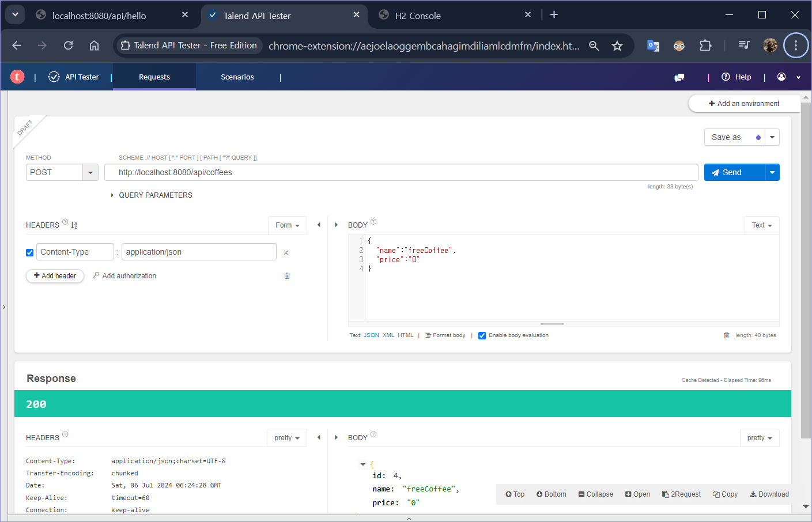The image size is (812, 522).
Task: Click the 2Request button
Action: pos(681,494)
